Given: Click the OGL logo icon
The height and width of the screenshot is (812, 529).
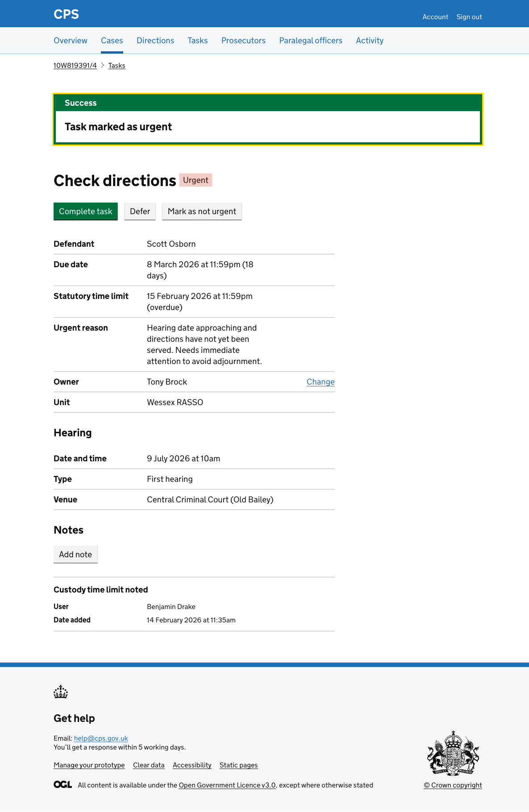Looking at the screenshot, I should pos(63,785).
